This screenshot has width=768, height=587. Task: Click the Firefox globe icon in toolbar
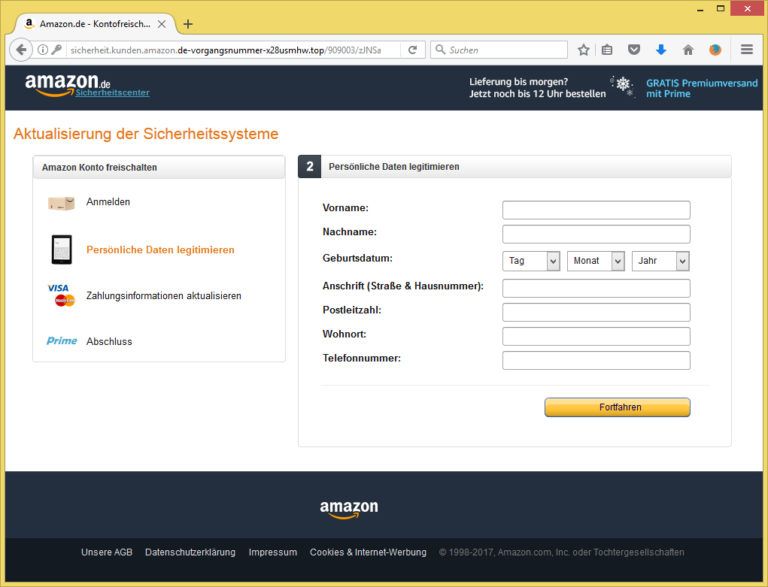coord(715,49)
